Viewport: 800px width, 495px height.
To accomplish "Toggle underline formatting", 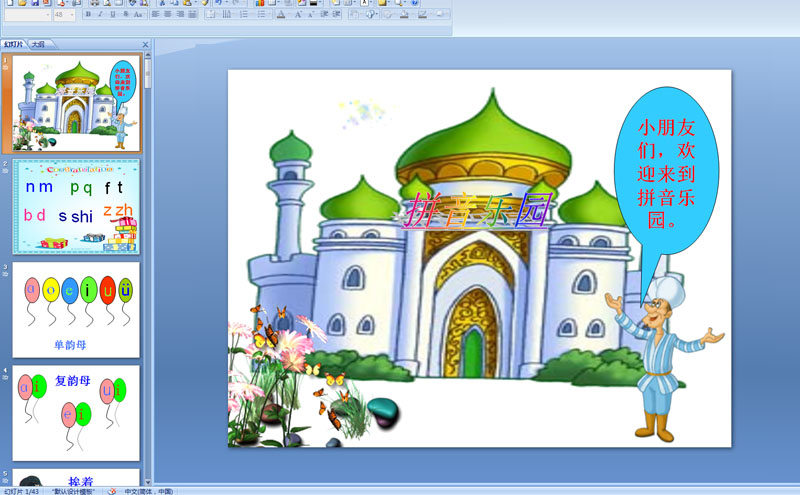I will pos(113,14).
